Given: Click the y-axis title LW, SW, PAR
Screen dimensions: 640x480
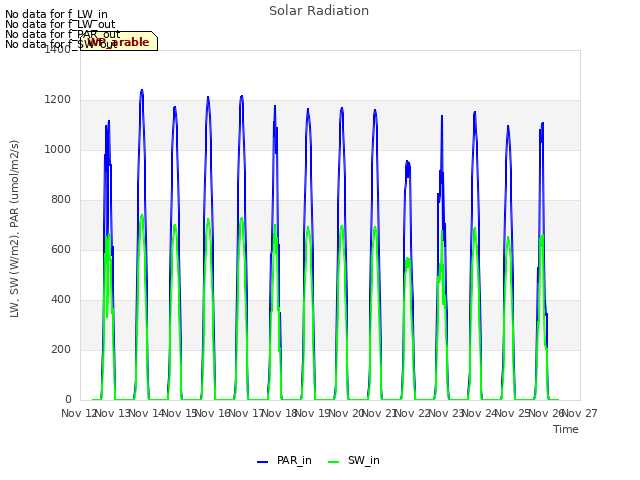Looking at the screenshot, I should pyautogui.click(x=14, y=229).
